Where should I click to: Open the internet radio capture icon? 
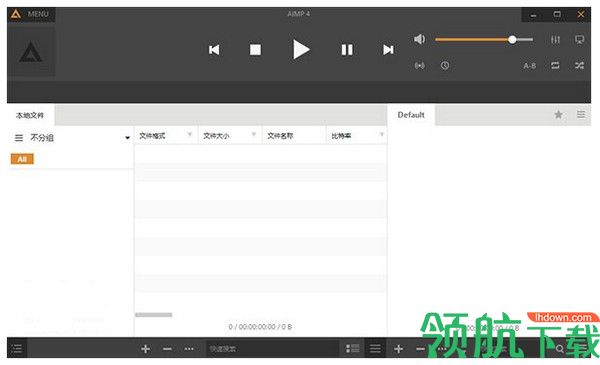419,66
